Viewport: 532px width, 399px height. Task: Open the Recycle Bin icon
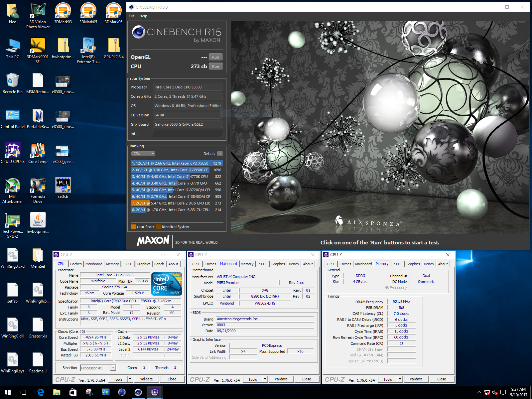[13, 83]
